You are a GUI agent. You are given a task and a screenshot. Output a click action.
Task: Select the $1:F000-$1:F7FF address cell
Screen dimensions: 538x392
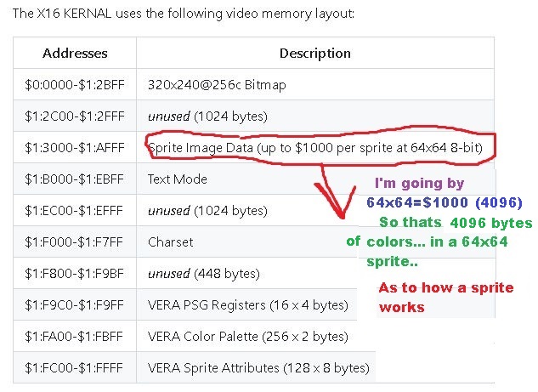[75, 242]
